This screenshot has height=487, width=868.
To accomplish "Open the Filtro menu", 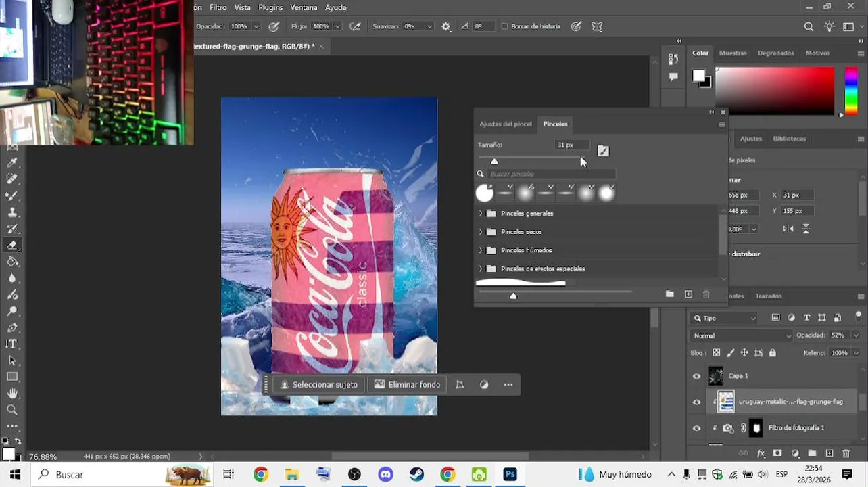I will click(x=218, y=7).
